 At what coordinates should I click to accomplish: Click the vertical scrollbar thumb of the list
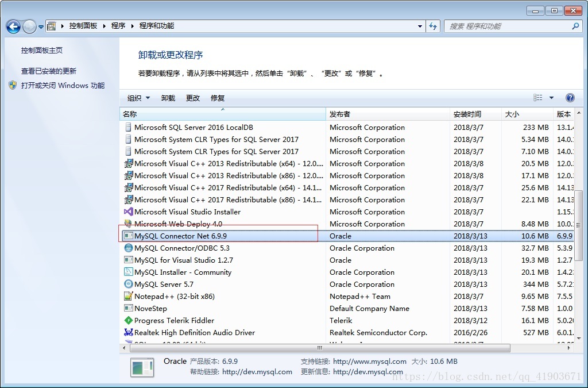[x=579, y=225]
